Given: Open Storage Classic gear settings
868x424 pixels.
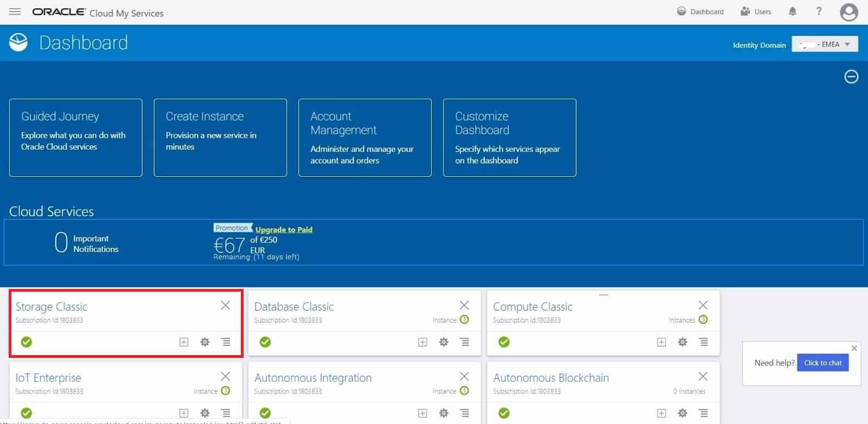Looking at the screenshot, I should point(205,342).
